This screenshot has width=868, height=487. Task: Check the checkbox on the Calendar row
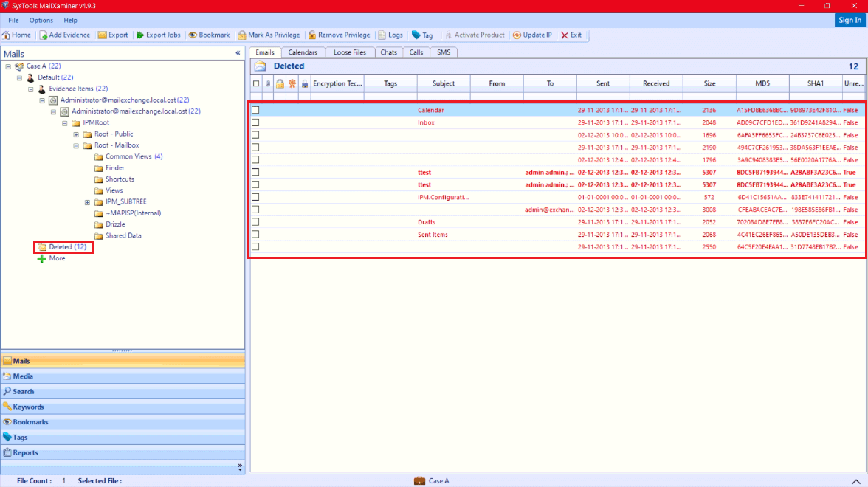click(255, 110)
